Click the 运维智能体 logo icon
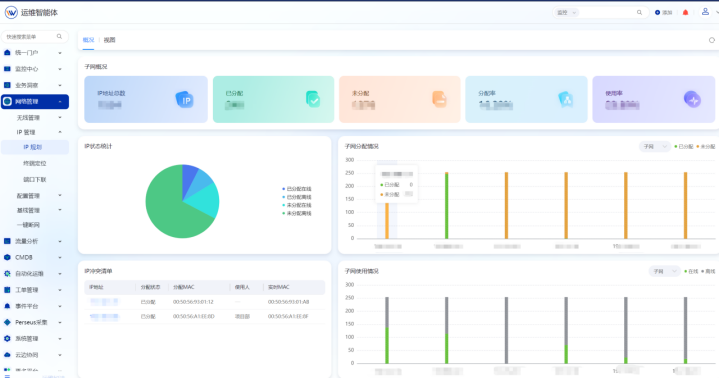Screen dimensions: 720x378 click(11, 12)
